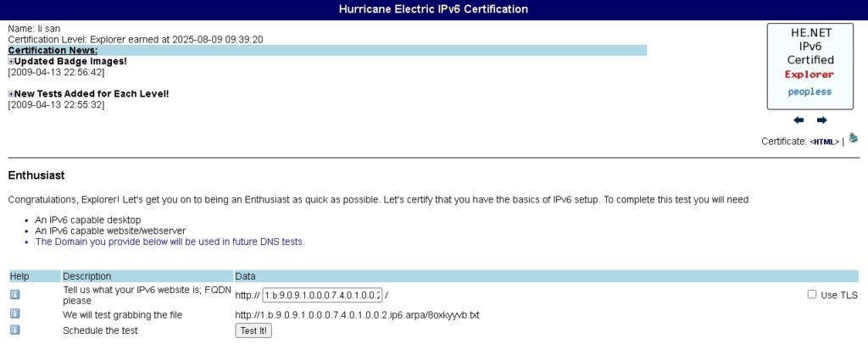
Task: Click the help icon next to Schedule the test
Action: (14, 330)
